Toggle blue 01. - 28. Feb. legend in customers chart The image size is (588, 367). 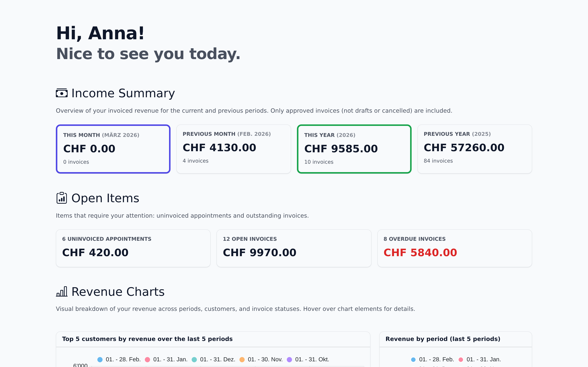tap(119, 359)
